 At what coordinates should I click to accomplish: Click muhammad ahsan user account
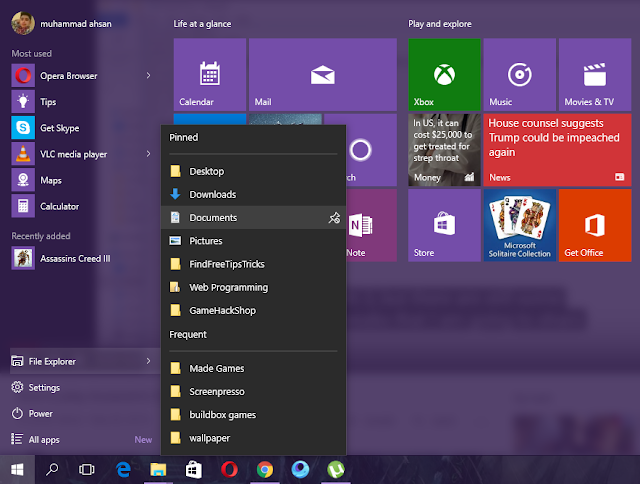click(61, 24)
